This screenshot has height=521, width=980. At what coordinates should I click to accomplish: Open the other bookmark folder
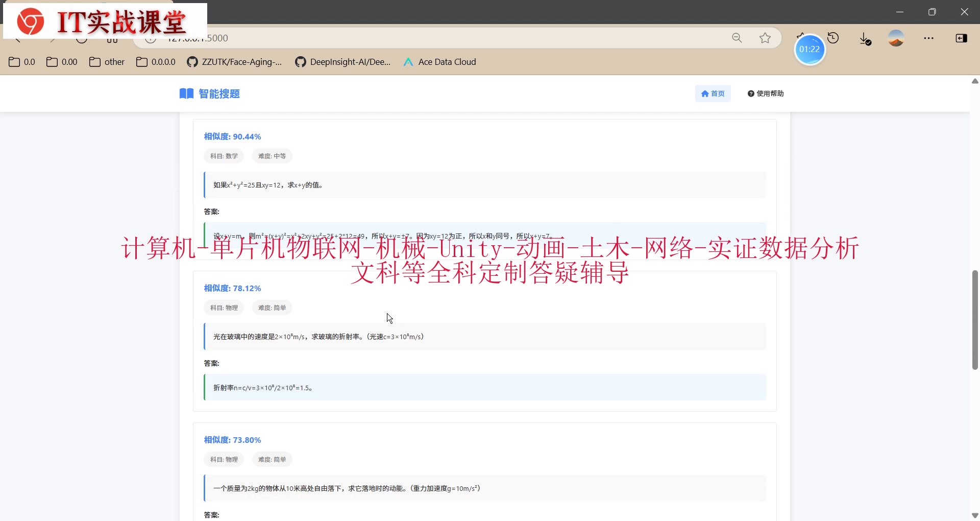coord(107,62)
